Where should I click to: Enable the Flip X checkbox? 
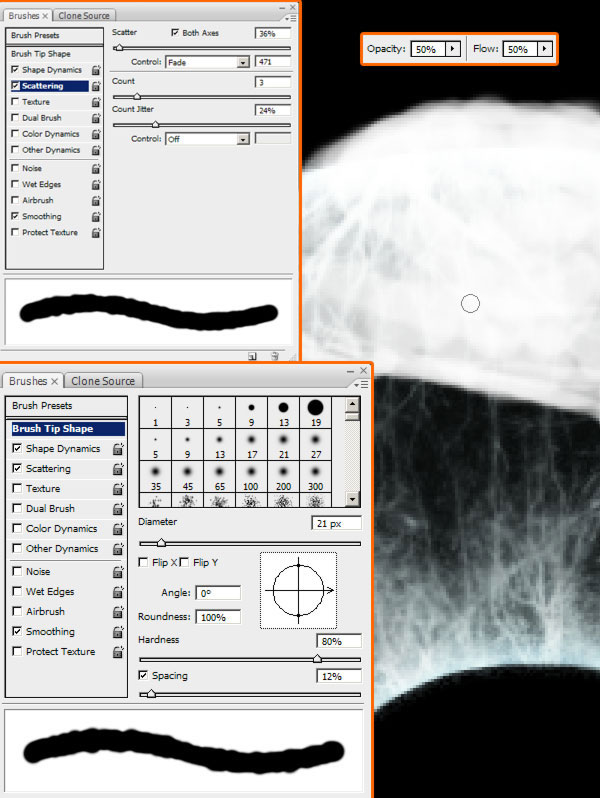click(x=146, y=563)
